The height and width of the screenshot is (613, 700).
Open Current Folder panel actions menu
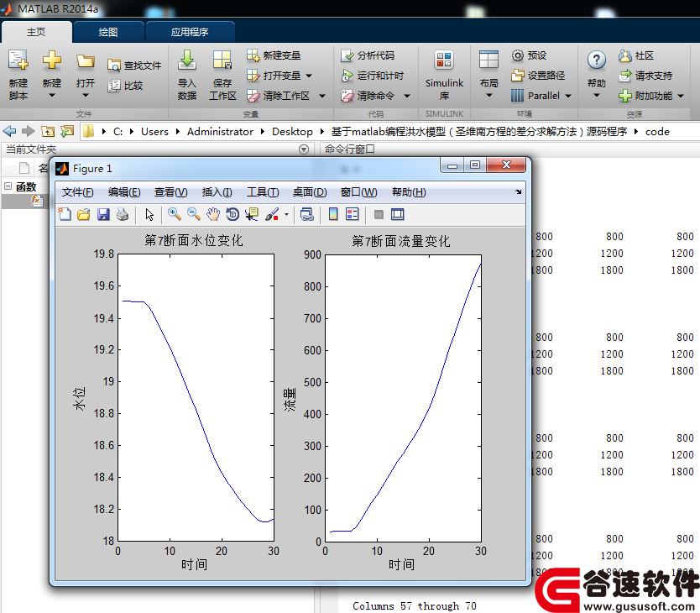pos(304,149)
